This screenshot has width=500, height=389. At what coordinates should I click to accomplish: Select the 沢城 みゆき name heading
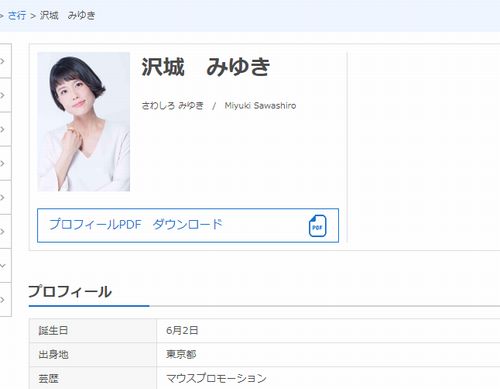click(x=206, y=67)
